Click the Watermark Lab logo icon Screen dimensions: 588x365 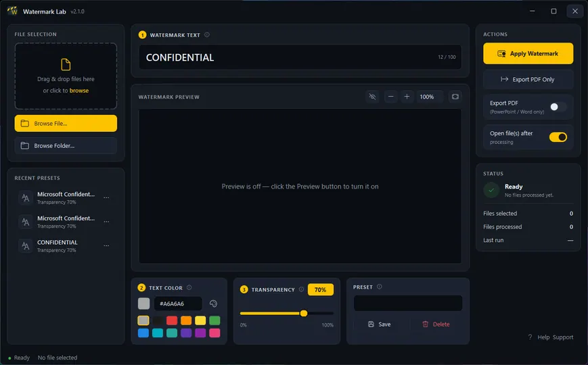(12, 11)
